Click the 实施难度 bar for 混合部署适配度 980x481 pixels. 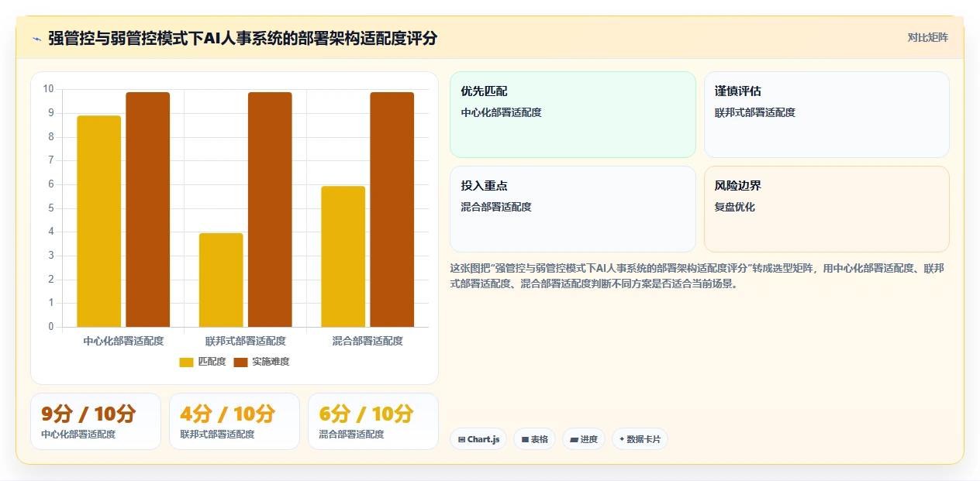(x=392, y=210)
